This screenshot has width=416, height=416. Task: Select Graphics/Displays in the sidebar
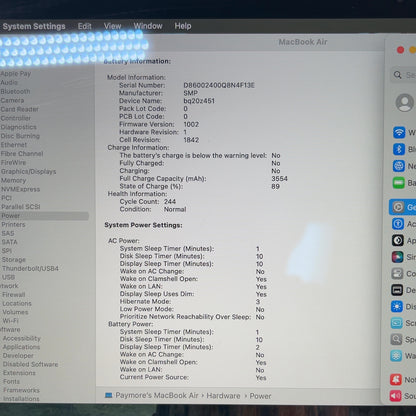click(28, 172)
